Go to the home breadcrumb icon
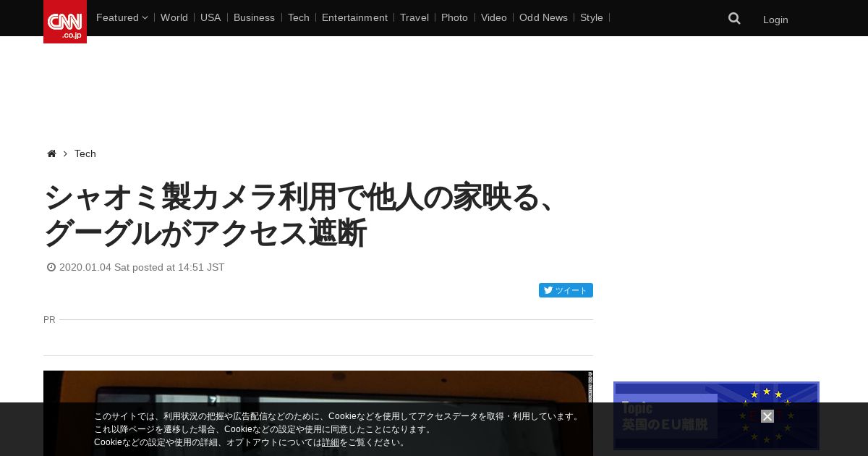The image size is (868, 456). pos(51,153)
